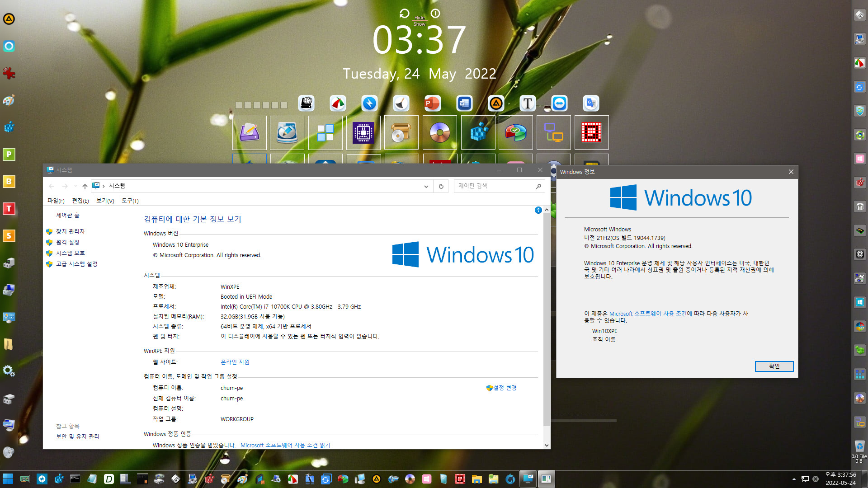The height and width of the screenshot is (488, 868).
Task: Open green P icon on left sidebar
Action: click(x=9, y=154)
